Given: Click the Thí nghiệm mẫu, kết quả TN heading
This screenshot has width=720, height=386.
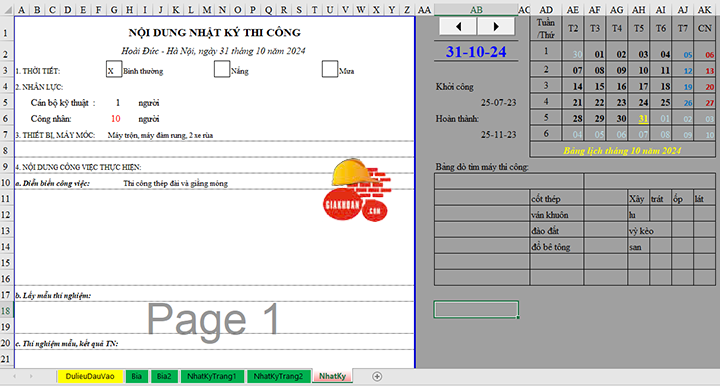Looking at the screenshot, I should coord(67,343).
